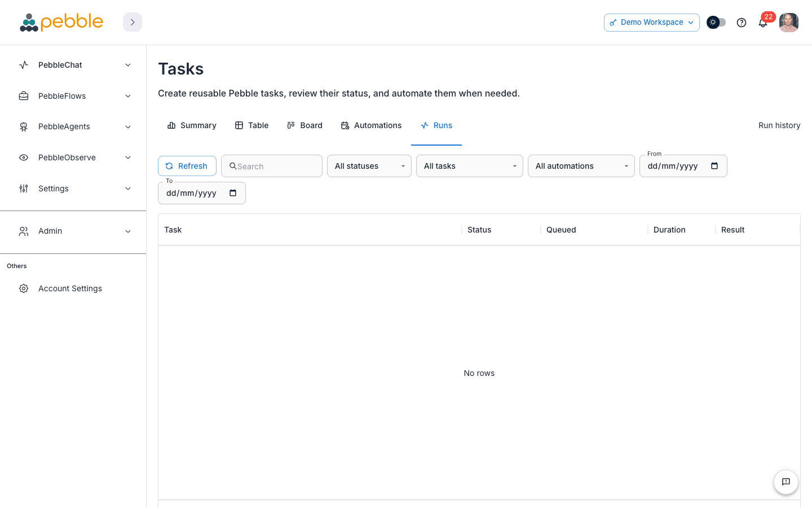Click the From date field
The image size is (812, 508).
[683, 166]
